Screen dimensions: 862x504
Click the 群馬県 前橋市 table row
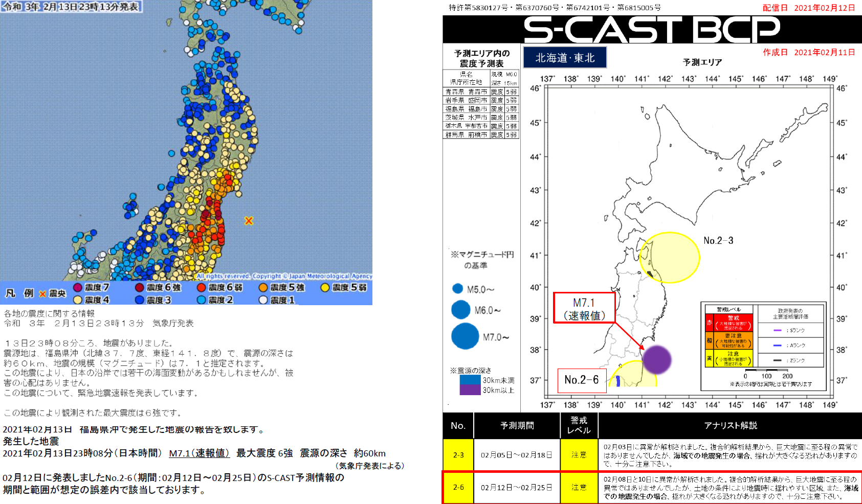(481, 134)
